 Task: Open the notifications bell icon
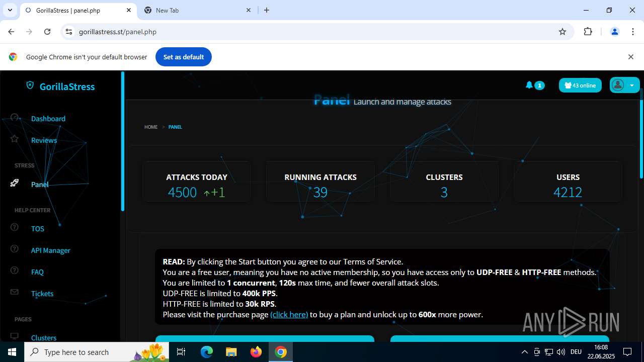[x=529, y=85]
